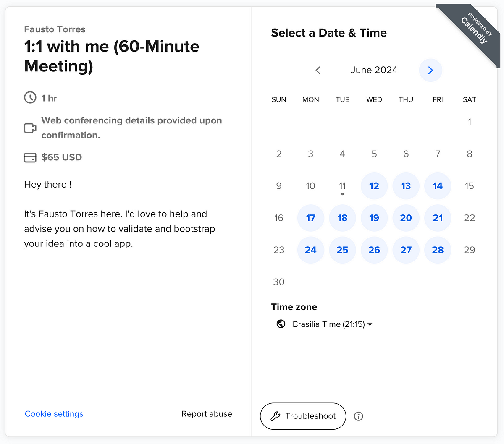Click the Powered by Calendly ribbon
Screen dimensions: 504x444
point(475,29)
